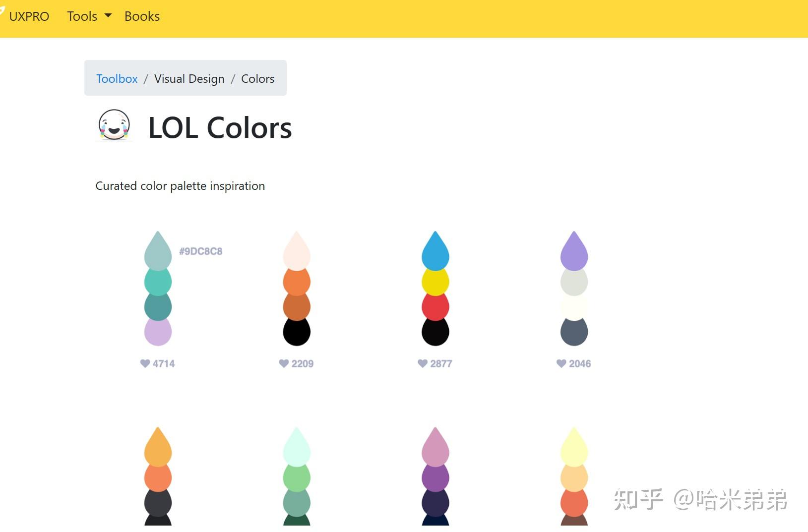Choose the red drop in the 2877 palette
Viewport: 808px width, 532px height.
pyautogui.click(x=435, y=307)
